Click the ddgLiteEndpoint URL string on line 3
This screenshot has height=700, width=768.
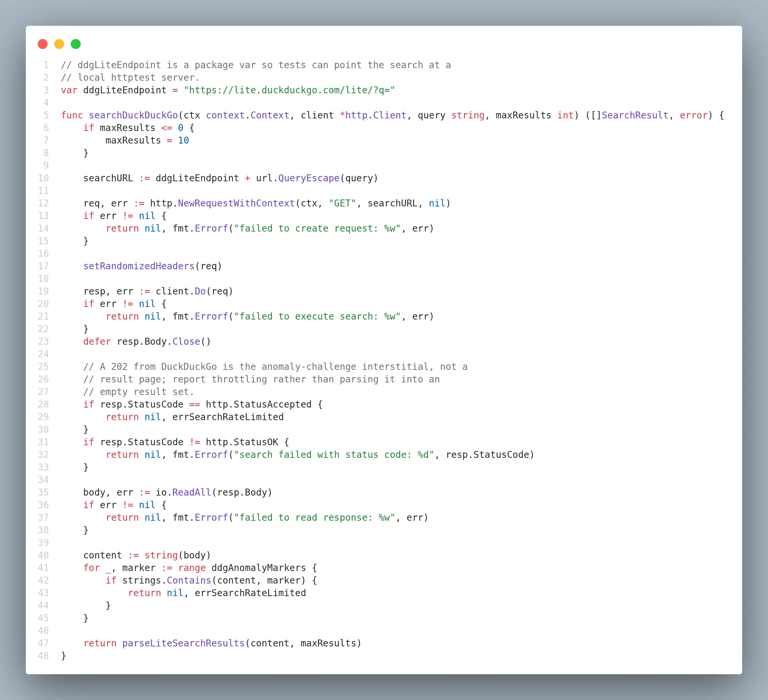289,90
